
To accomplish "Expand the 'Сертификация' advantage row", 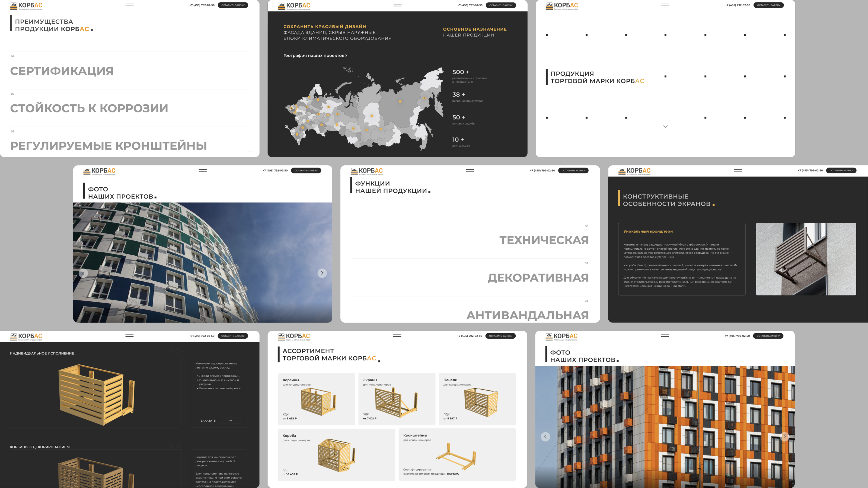I will tap(62, 71).
